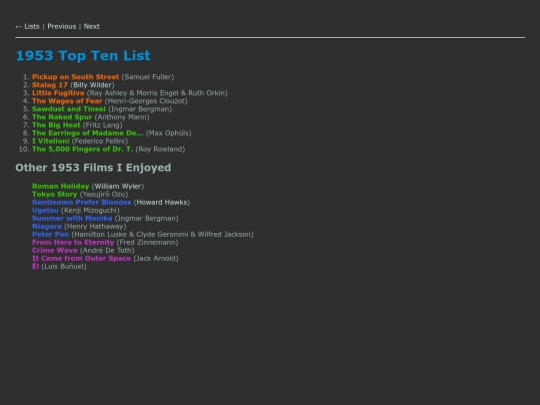Click the Crime Wave title
Screen dimensions: 540x405
55,250
